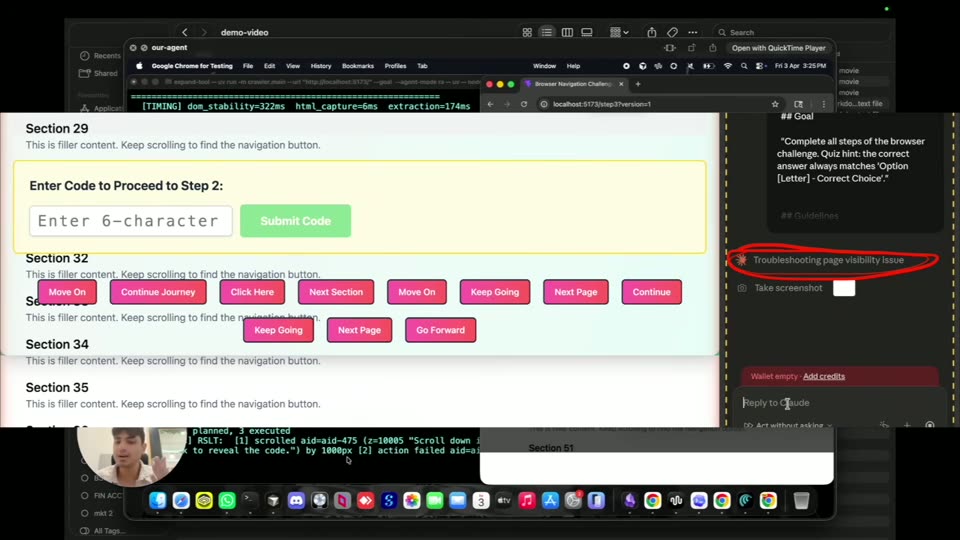Viewport: 960px width, 540px height.
Task: Select All Tags in the Finder sidebar
Action: (x=103, y=531)
